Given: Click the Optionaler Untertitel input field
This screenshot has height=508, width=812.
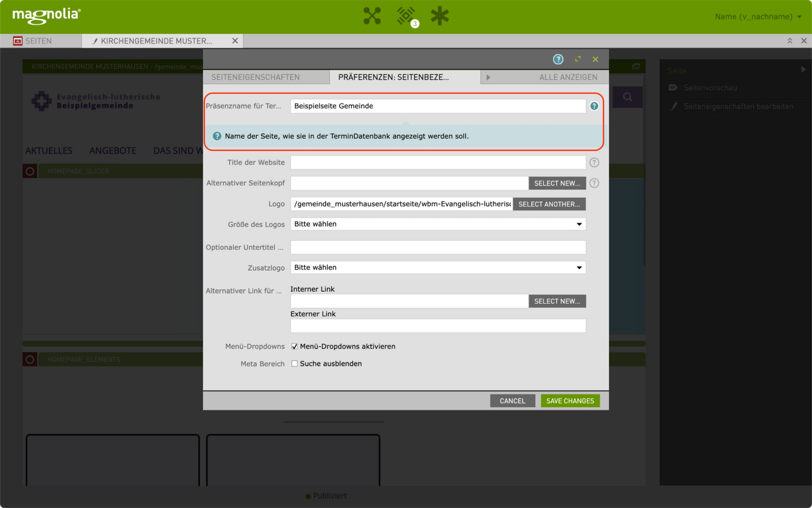Looking at the screenshot, I should tap(438, 248).
